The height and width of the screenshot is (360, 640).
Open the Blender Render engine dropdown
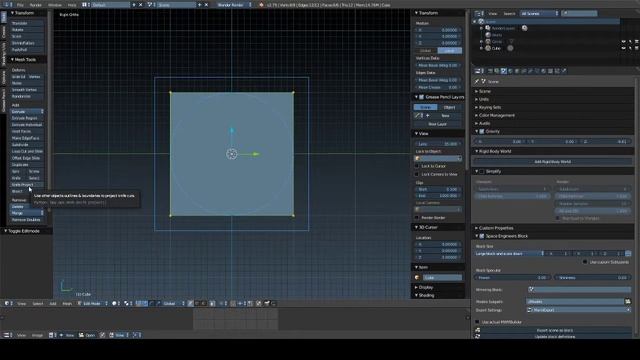tap(234, 5)
